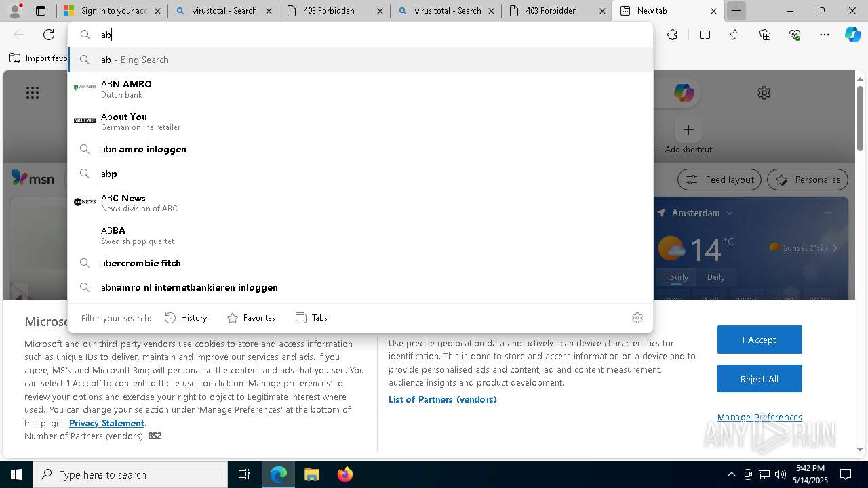Screen dimensions: 868x488
Task: Open Settings and more ellipsis menu
Action: tap(825, 35)
